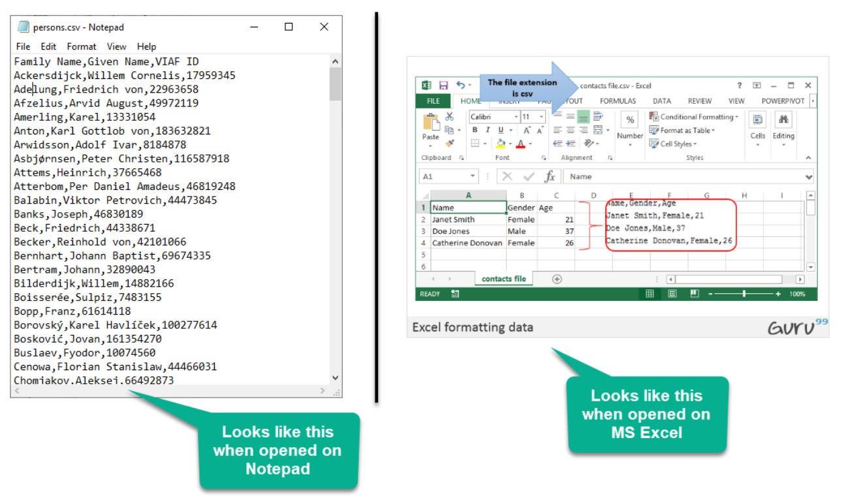The height and width of the screenshot is (504, 848).
Task: Open the View menu in Notepad
Action: coord(117,46)
